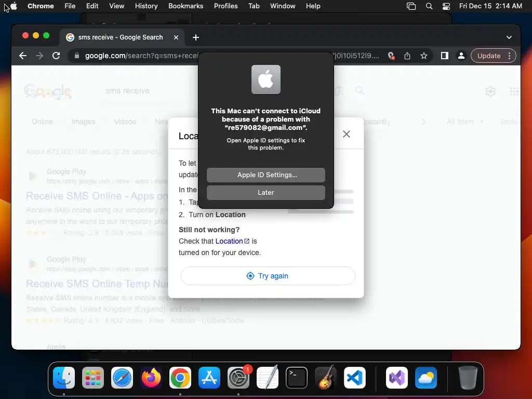Launch Firefox from the dock
The image size is (532, 399).
(x=151, y=378)
